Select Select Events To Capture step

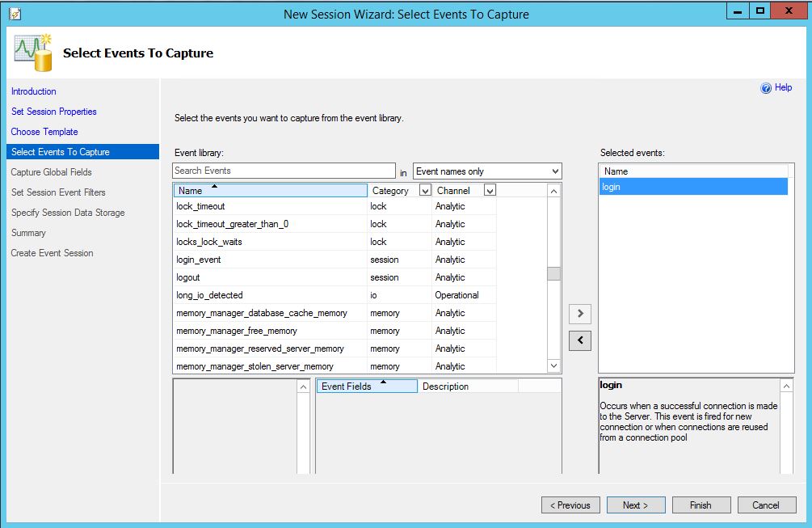click(x=83, y=152)
